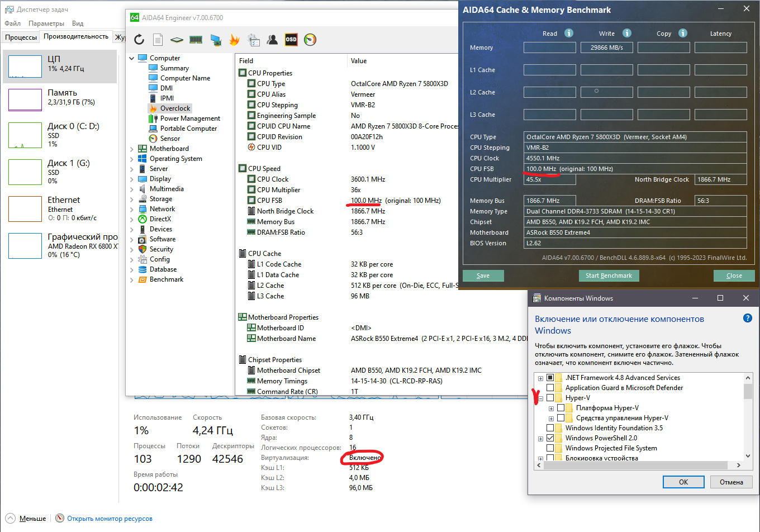Expand the Benchmark node in AIDA64 tree
The image size is (760, 532).
point(132,279)
